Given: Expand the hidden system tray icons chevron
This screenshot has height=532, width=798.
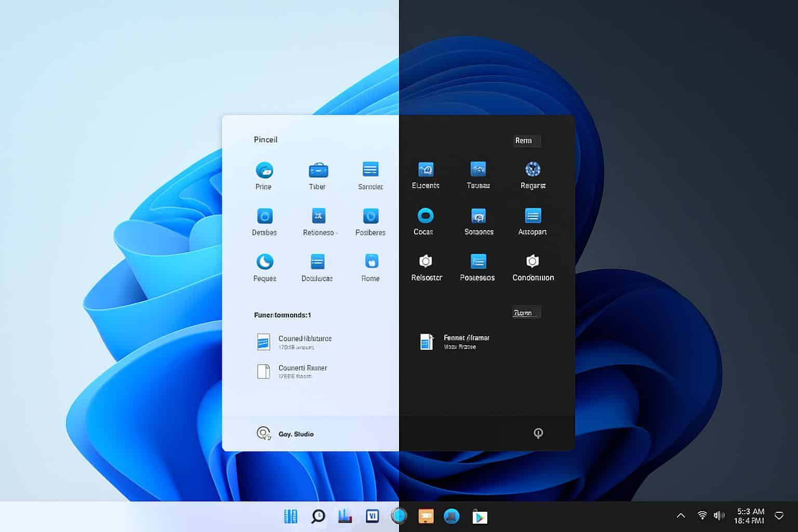Looking at the screenshot, I should (x=681, y=516).
